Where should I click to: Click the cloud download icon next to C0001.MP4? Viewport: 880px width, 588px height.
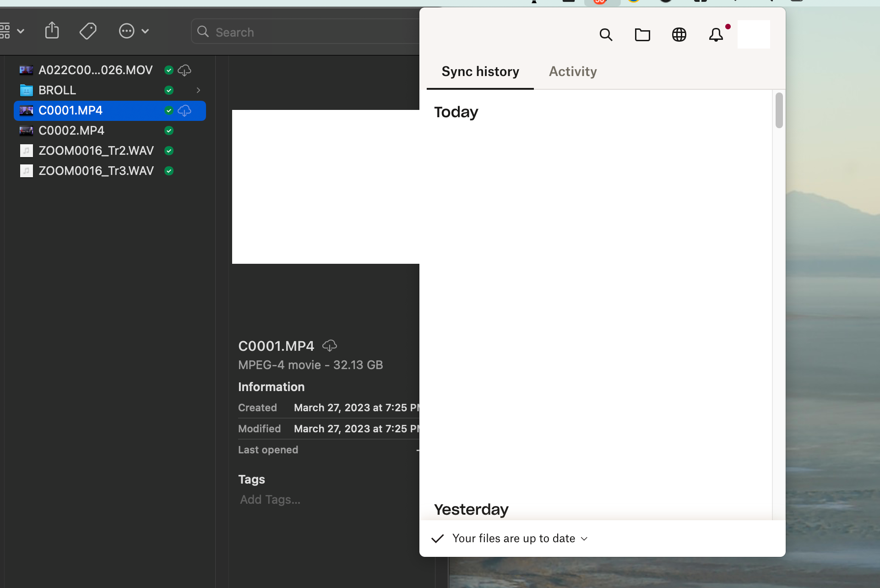pyautogui.click(x=185, y=111)
